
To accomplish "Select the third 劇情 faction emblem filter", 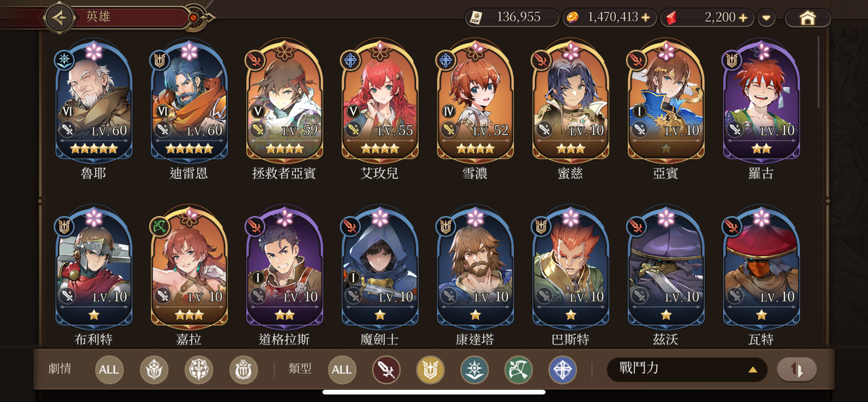I will tap(244, 370).
